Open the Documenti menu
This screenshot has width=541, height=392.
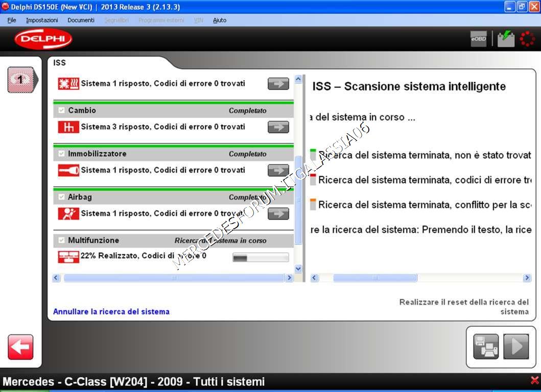pyautogui.click(x=81, y=20)
